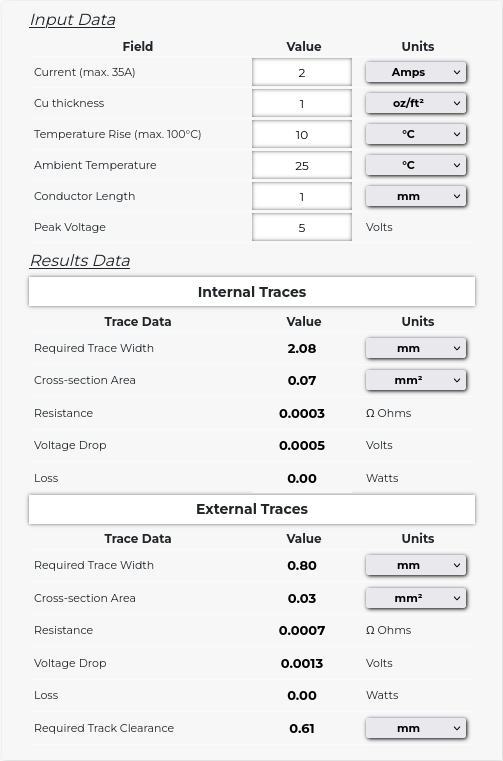
Task: Click the Conductor Length value field
Action: click(x=302, y=196)
